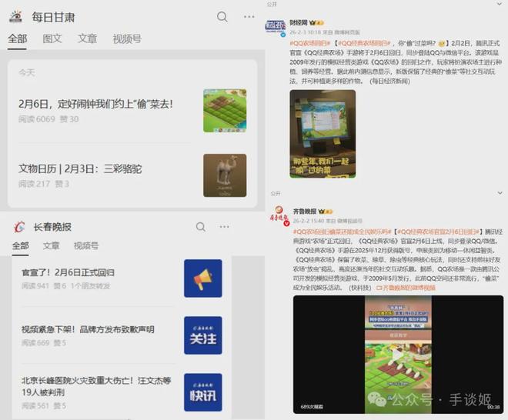Select 全部 tab under 长春晚报
This screenshot has height=420, width=508.
tap(21, 246)
